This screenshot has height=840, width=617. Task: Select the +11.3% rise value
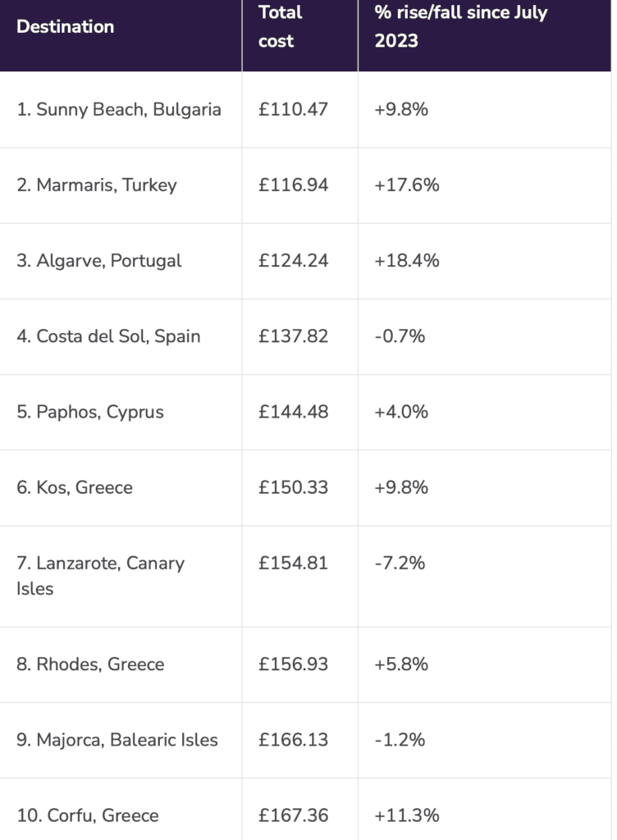(406, 815)
